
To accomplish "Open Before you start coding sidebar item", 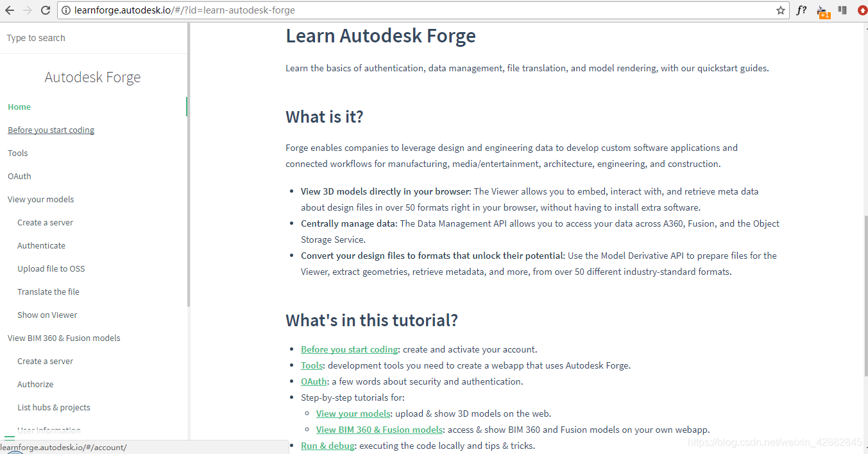I will point(51,130).
